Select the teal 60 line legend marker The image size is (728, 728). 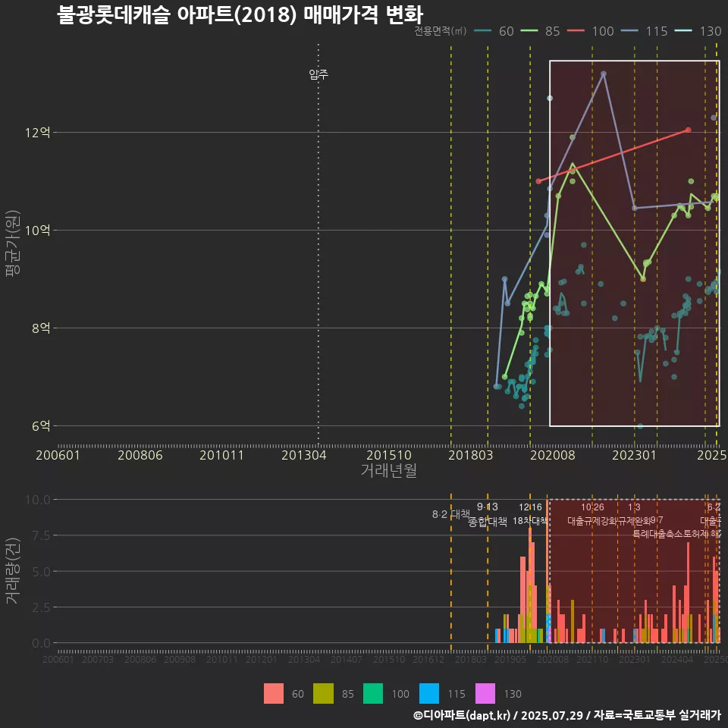tap(483, 31)
